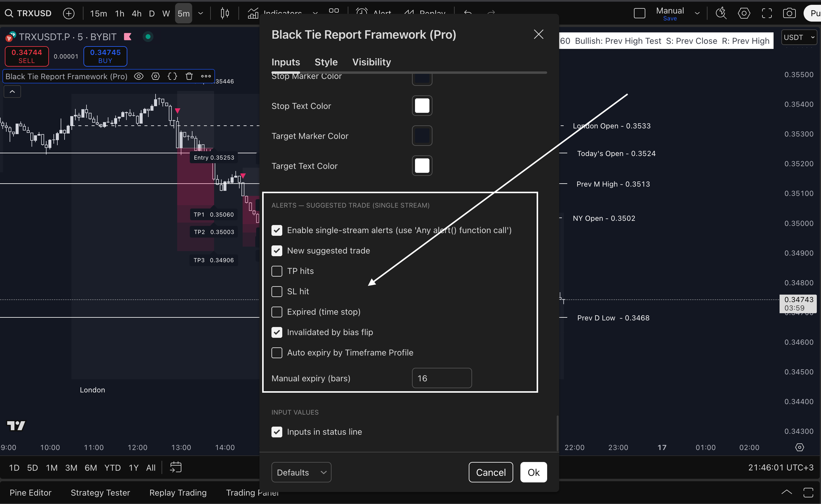Open the Stop Text Color swatch
Screen dimensions: 821x504
422,106
